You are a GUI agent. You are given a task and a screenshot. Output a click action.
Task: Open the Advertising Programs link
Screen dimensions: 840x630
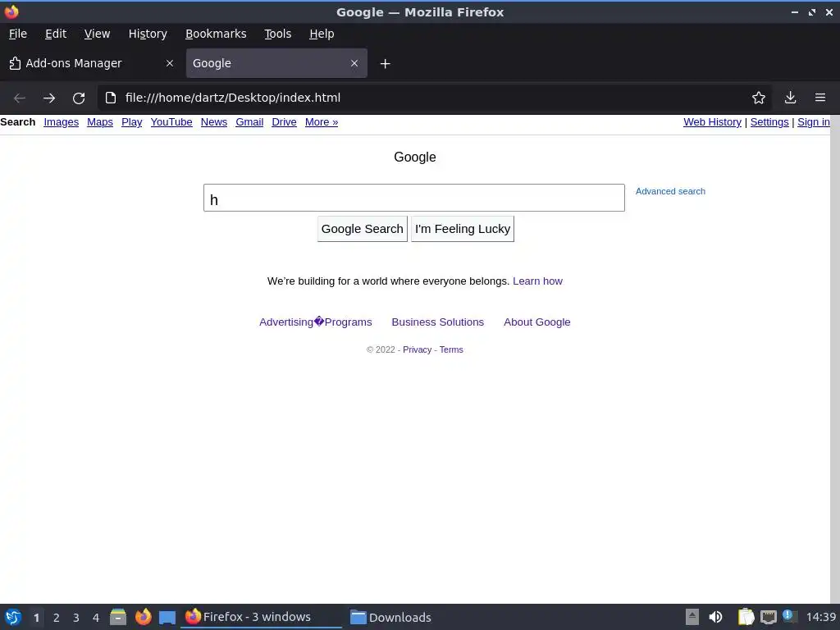coord(316,322)
